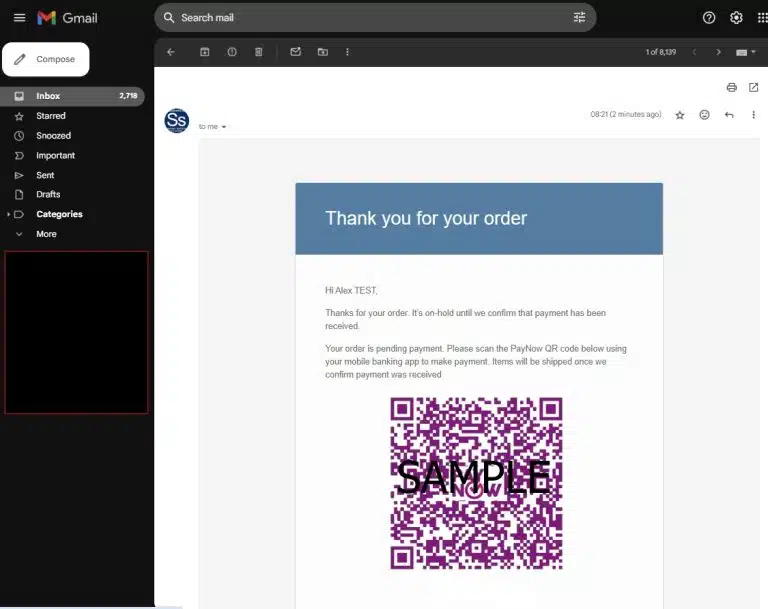Delete this email with trash icon
The width and height of the screenshot is (768, 609).
click(x=259, y=52)
